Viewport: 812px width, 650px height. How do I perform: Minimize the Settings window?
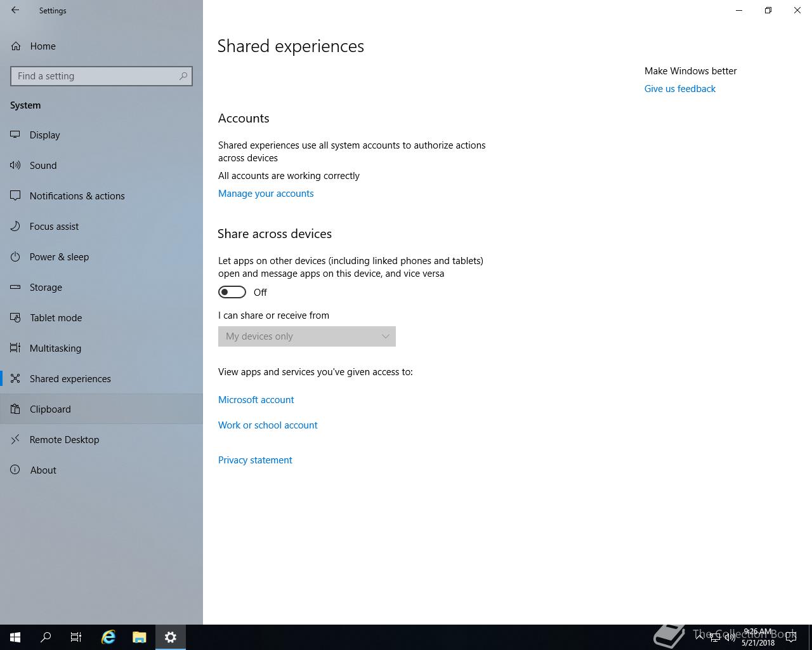click(739, 10)
